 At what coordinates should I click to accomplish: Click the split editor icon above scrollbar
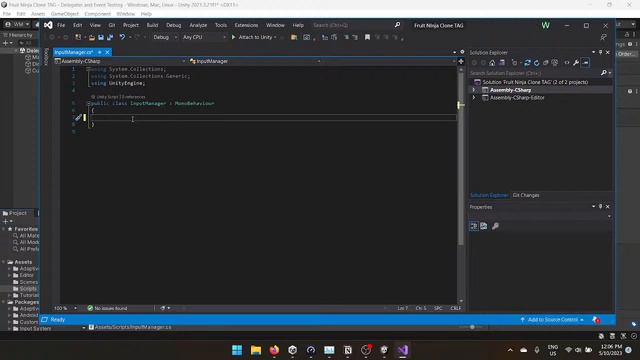pyautogui.click(x=461, y=61)
